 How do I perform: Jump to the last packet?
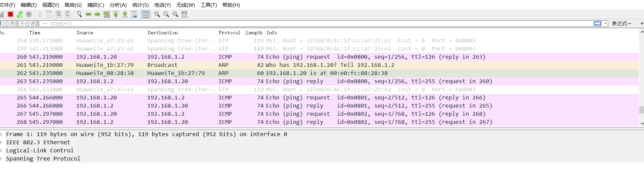coord(125,14)
